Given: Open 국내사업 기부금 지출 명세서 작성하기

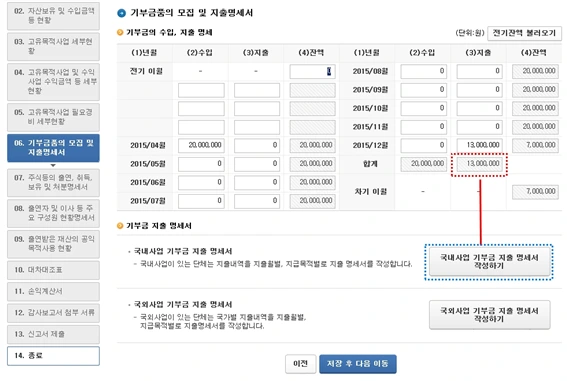Looking at the screenshot, I should pyautogui.click(x=489, y=262).
